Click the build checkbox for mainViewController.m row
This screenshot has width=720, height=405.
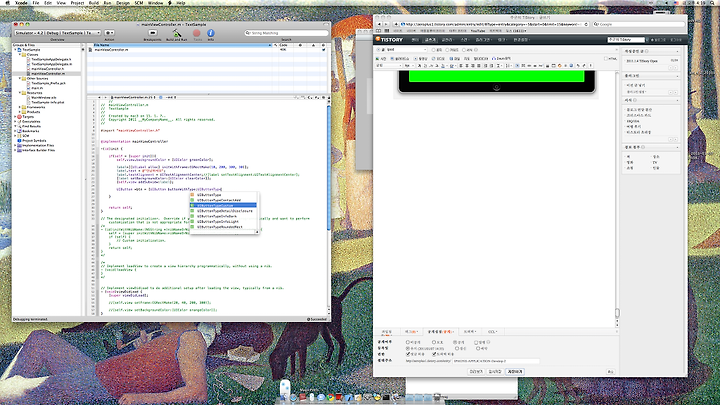click(x=323, y=50)
